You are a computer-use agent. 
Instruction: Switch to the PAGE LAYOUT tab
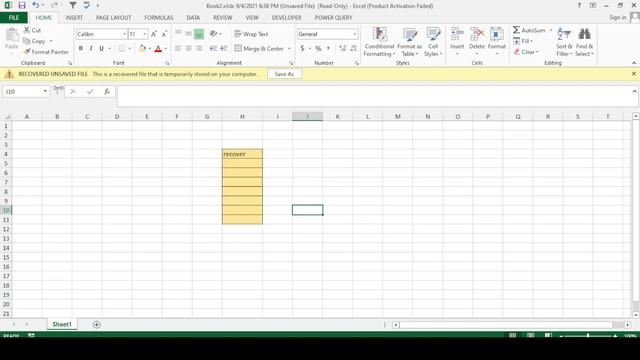point(113,18)
